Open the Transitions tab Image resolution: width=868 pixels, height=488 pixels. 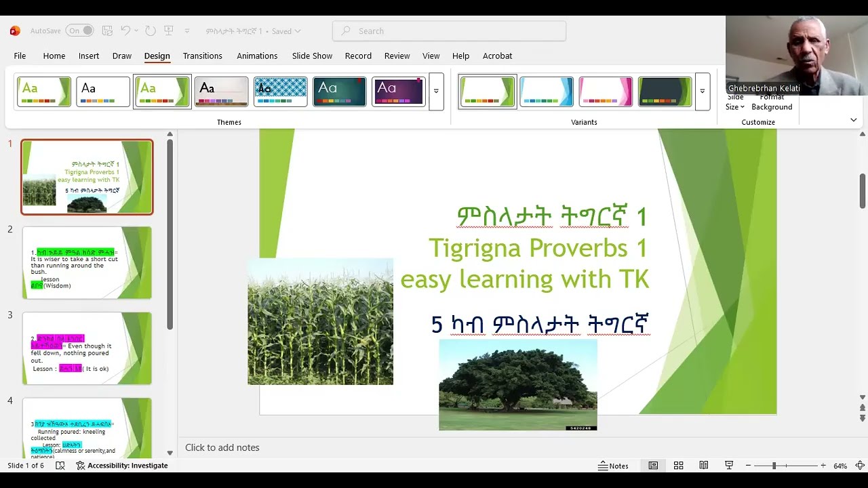(203, 56)
